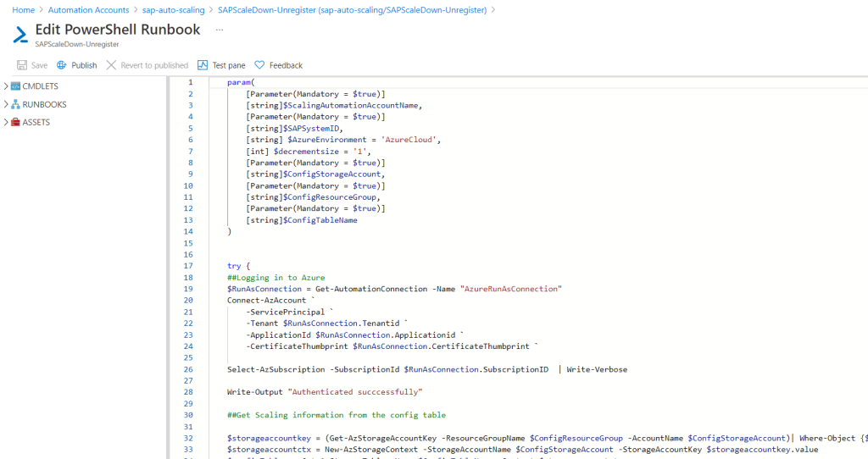
Task: Click the "AzureRunAsConnection" string
Action: (x=511, y=290)
